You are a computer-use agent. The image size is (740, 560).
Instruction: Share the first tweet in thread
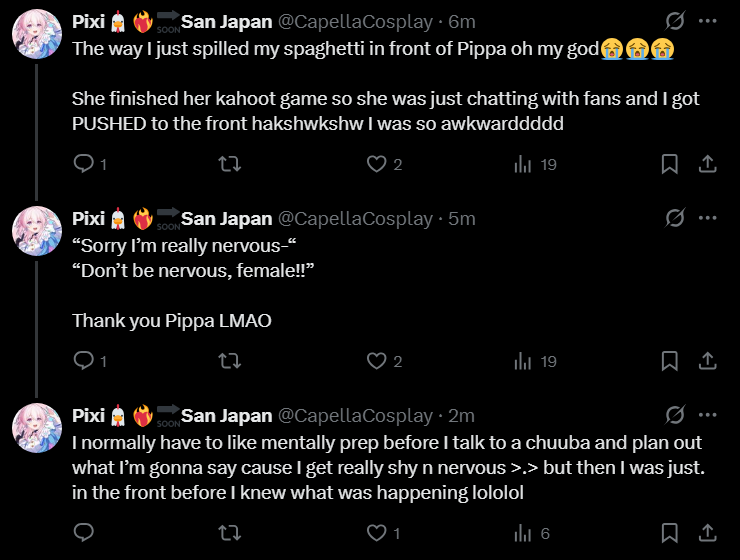coord(705,164)
